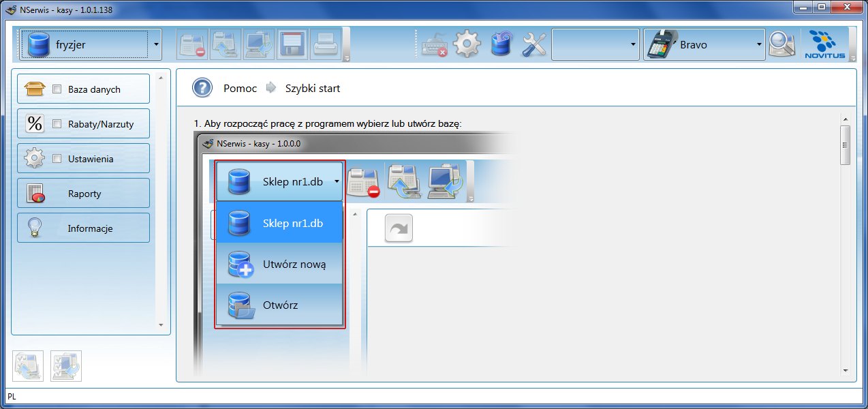This screenshot has height=409, width=868.
Task: Click the percent icon of Rabaty/Narzuty
Action: pyautogui.click(x=35, y=124)
